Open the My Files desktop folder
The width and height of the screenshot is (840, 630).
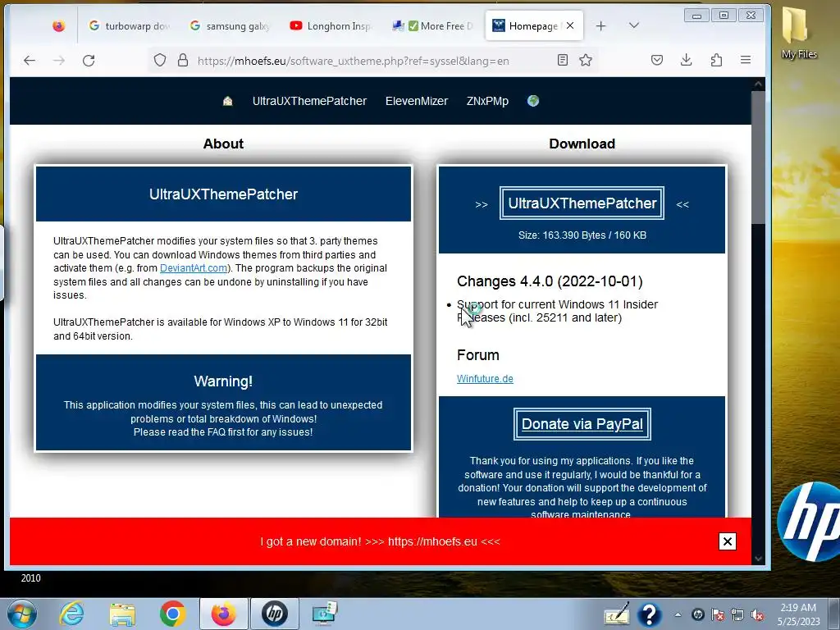[798, 32]
